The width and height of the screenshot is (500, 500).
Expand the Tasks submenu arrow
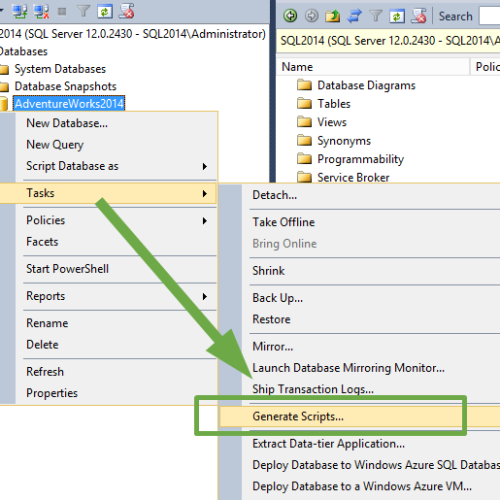[x=205, y=193]
